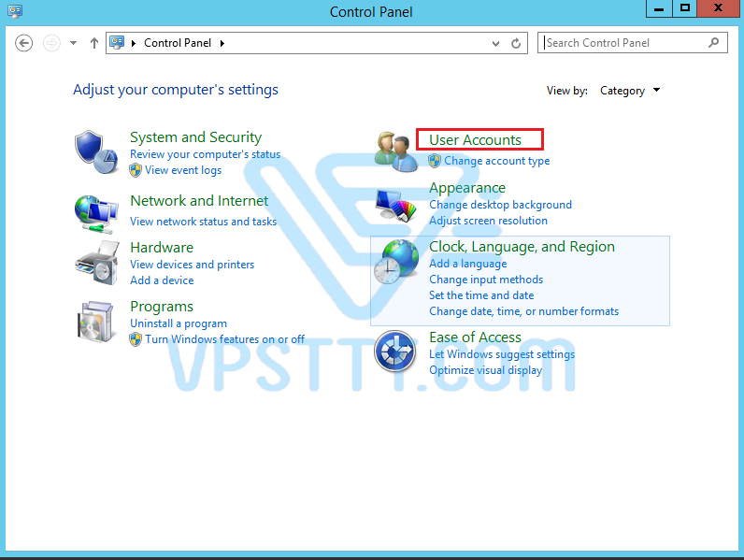Screen dimensions: 744x560
Task: Expand the address bar history dropdown
Action: click(495, 44)
